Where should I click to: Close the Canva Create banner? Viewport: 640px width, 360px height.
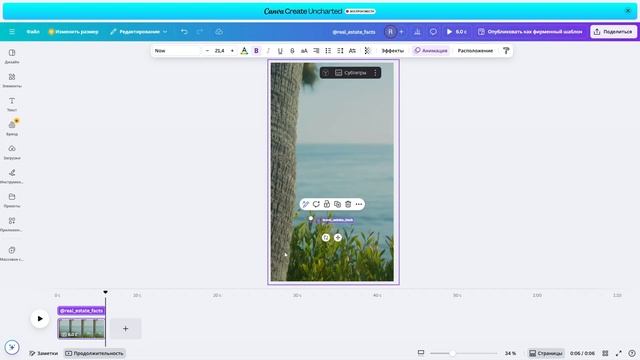tap(628, 11)
